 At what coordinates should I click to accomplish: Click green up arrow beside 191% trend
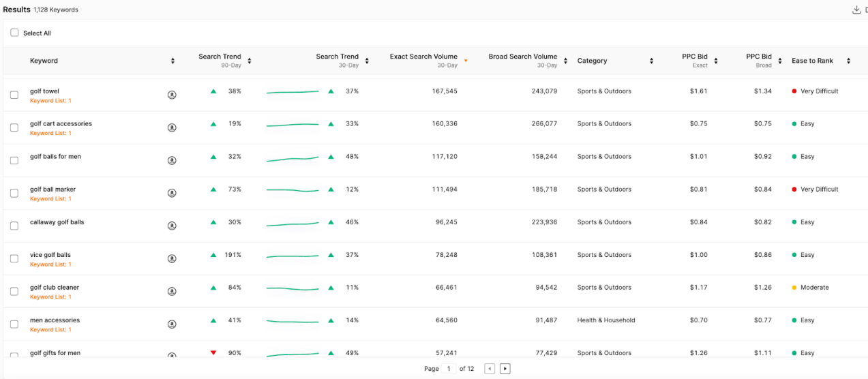213,255
